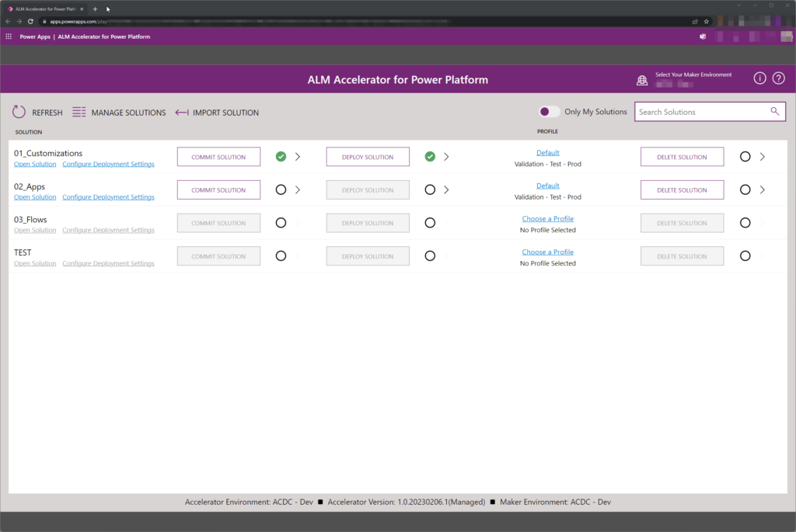Screen dimensions: 796x532
Task: Focus the Search Solutions input field
Action: [710, 112]
